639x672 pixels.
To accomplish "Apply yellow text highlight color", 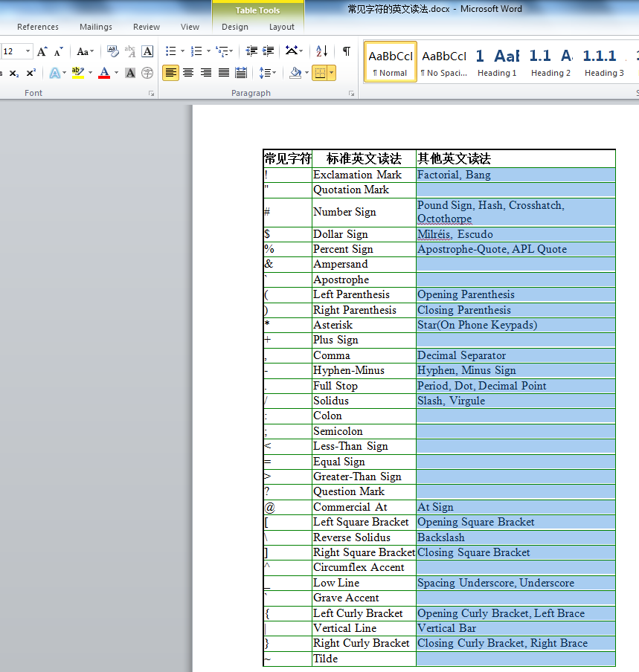I will (x=77, y=73).
